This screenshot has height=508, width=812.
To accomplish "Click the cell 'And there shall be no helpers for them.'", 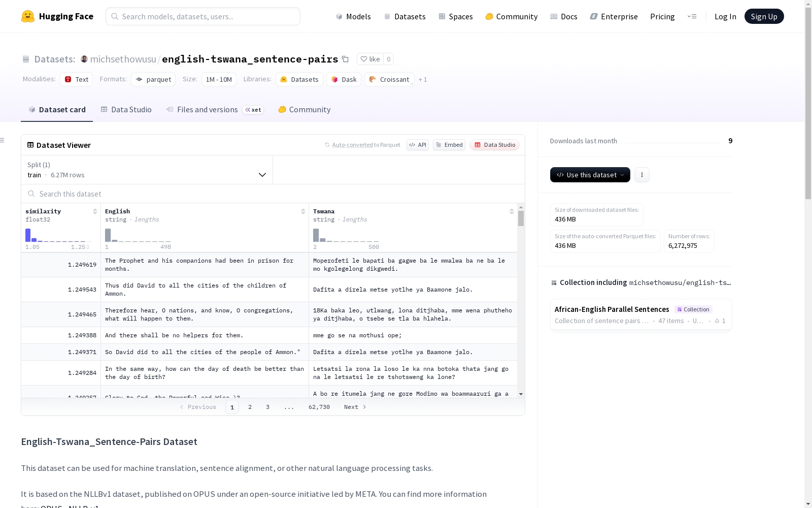I will point(205,335).
